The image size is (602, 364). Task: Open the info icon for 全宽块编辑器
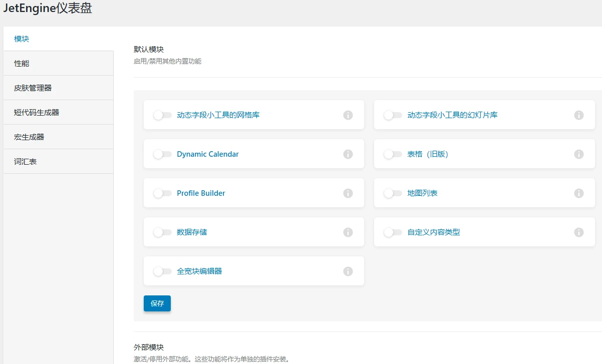click(348, 271)
